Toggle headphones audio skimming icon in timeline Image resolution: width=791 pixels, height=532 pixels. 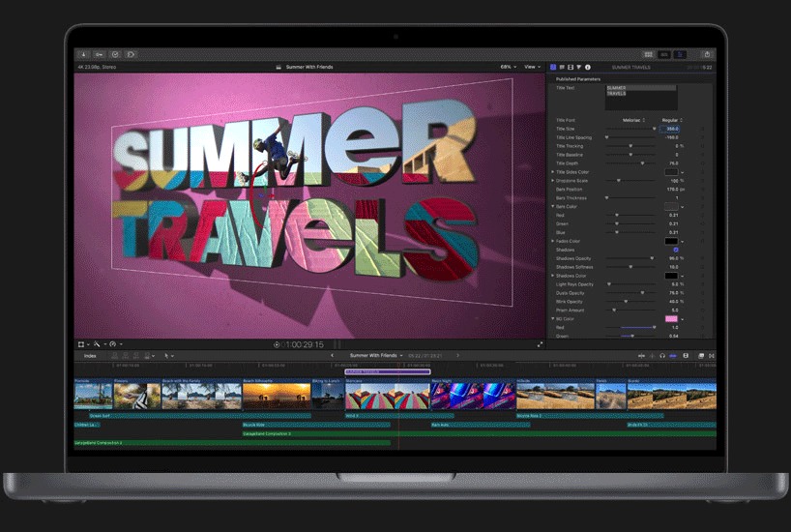(x=662, y=356)
